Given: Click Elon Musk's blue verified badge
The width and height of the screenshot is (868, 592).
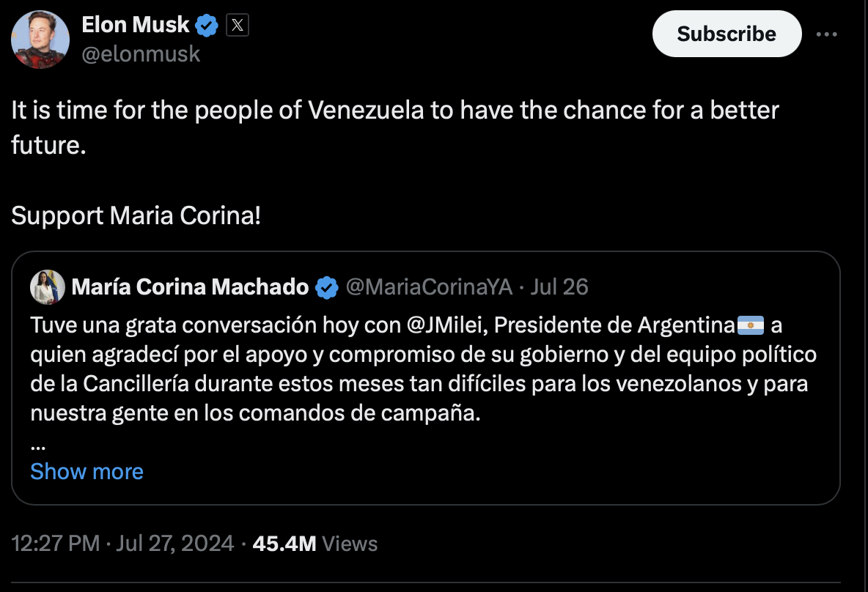Looking at the screenshot, I should pyautogui.click(x=207, y=26).
